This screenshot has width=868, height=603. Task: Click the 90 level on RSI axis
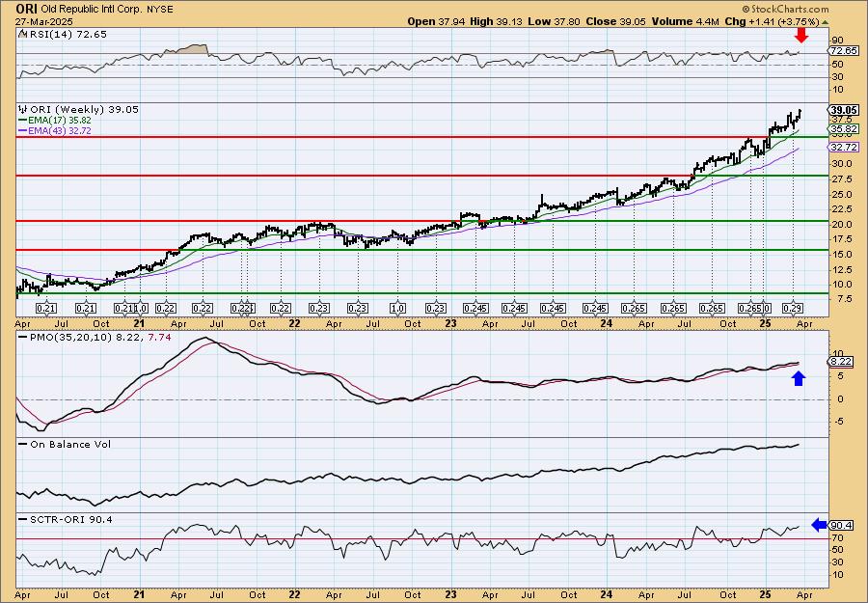[x=837, y=41]
